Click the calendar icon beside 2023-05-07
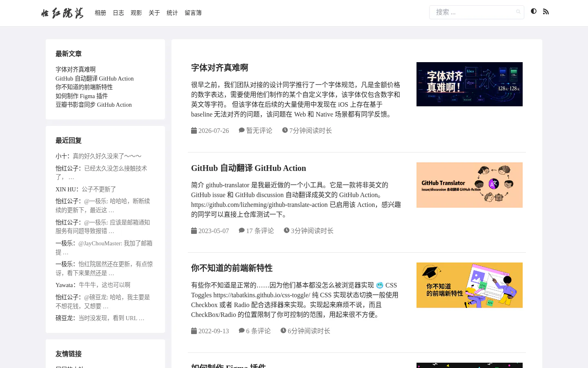Screen dimensions: 588x368 (x=194, y=231)
